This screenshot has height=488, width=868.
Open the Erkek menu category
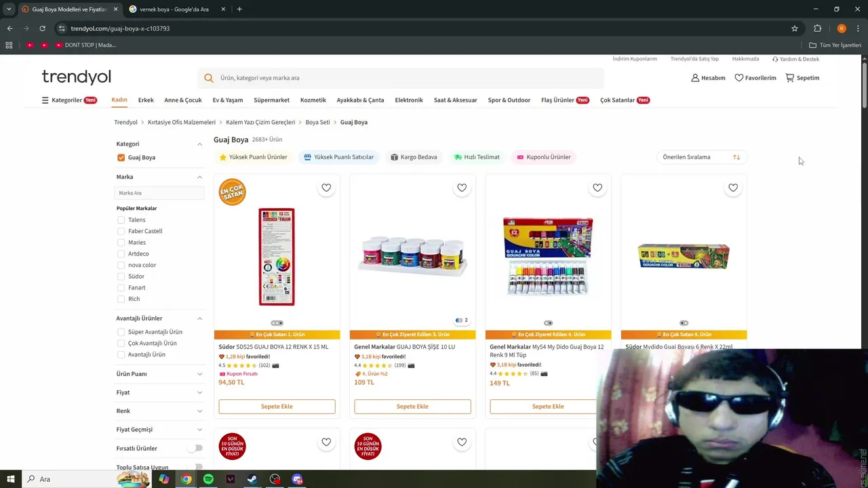pyautogui.click(x=146, y=100)
